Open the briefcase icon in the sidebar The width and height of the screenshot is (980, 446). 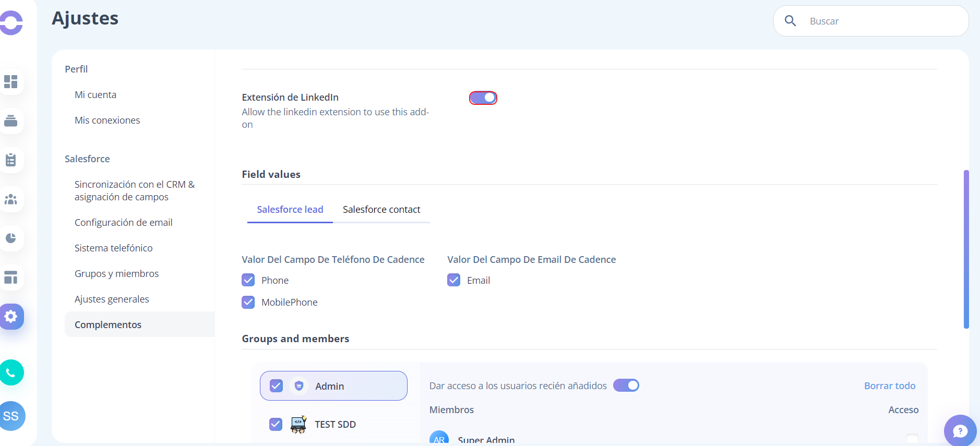pyautogui.click(x=10, y=121)
